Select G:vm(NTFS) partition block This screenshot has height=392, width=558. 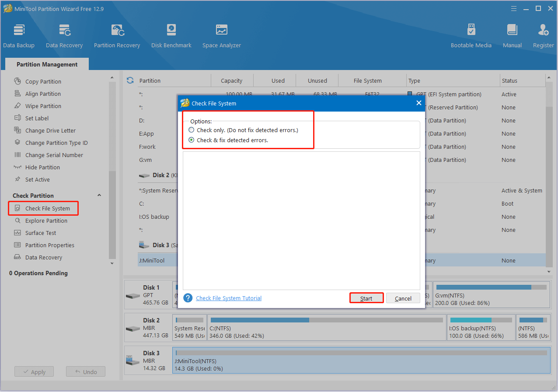(x=491, y=295)
